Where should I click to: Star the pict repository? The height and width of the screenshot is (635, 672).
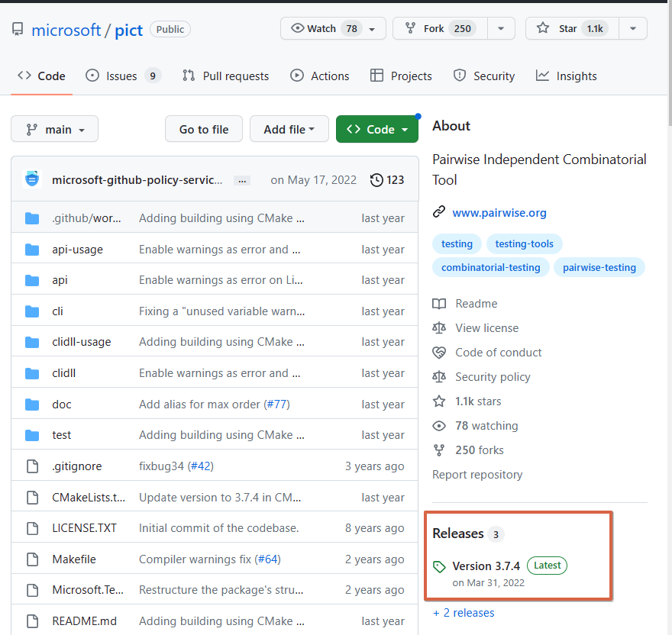[x=572, y=29]
